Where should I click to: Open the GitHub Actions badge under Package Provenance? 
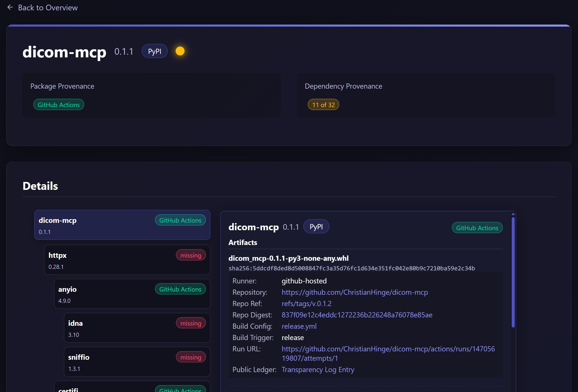58,104
